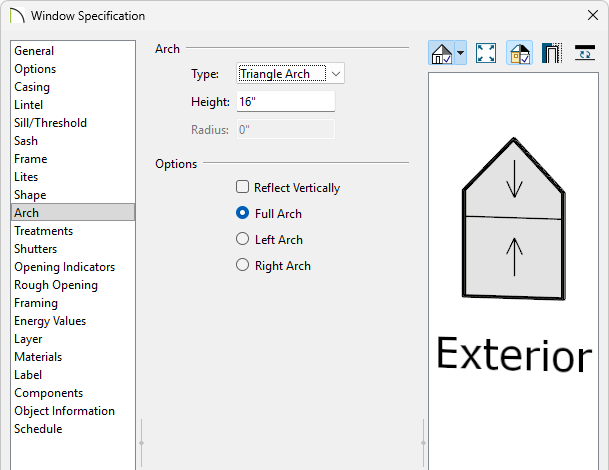This screenshot has width=609, height=470.
Task: Click the Fill Window icon with four arrows
Action: click(x=486, y=53)
